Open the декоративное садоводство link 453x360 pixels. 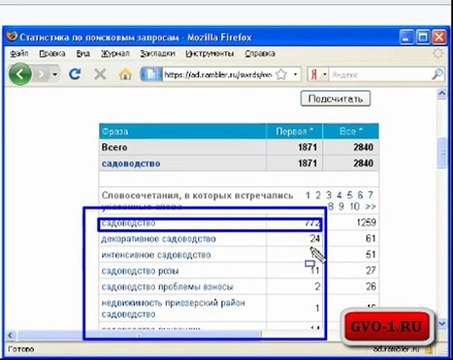[159, 239]
